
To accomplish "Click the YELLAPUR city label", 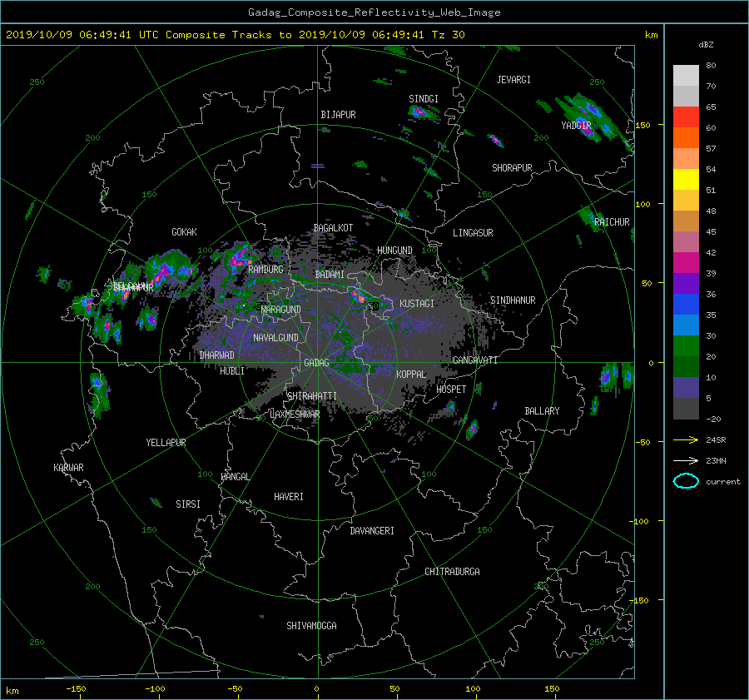I will (166, 443).
